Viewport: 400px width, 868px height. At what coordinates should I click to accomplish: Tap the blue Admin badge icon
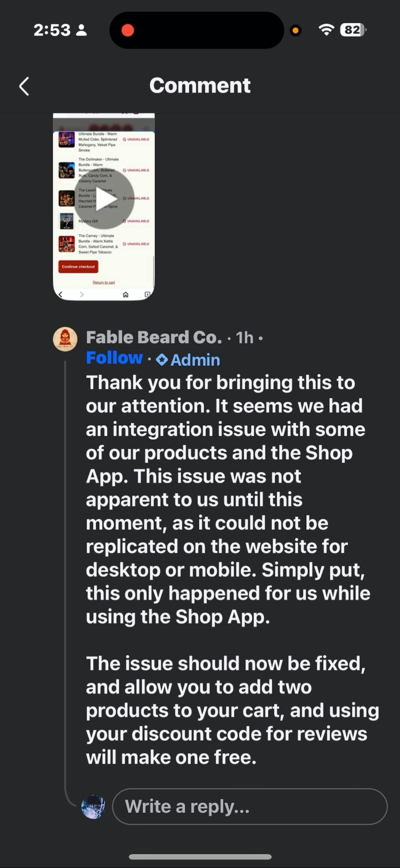click(162, 360)
